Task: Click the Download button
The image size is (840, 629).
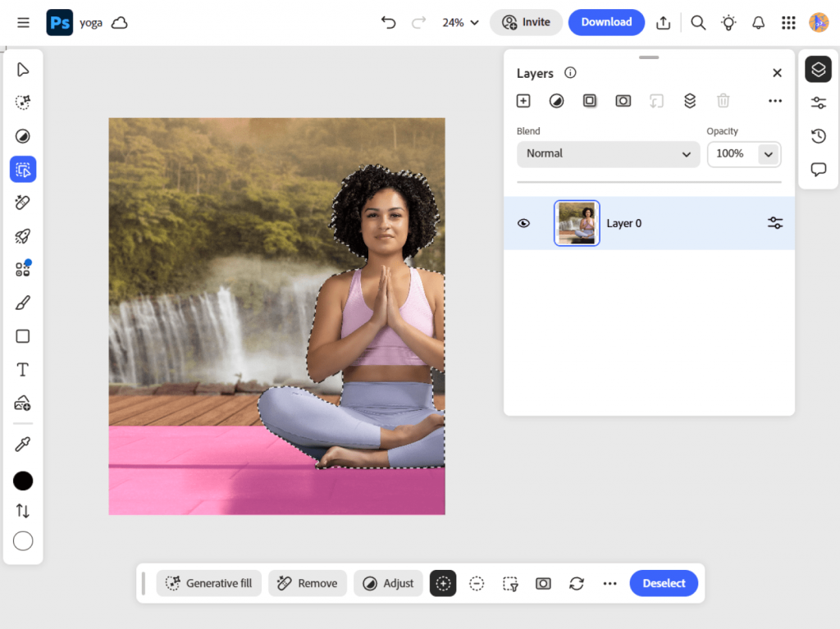Action: point(606,22)
